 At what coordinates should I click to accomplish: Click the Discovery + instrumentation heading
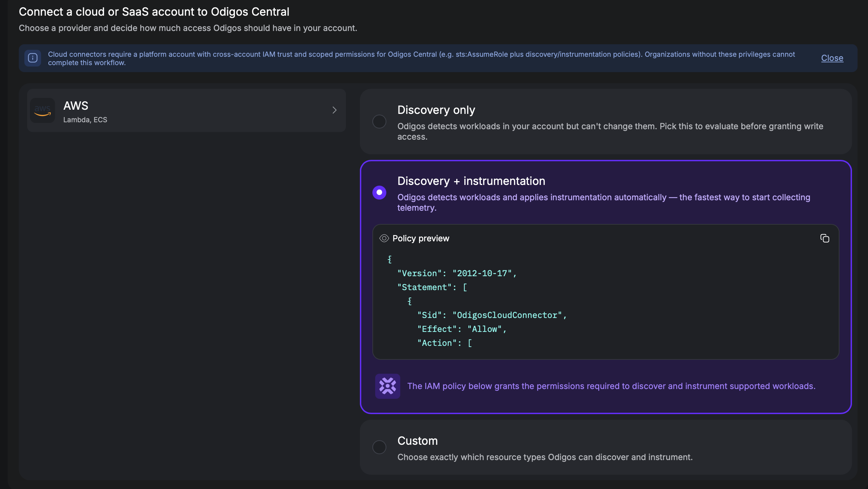click(471, 181)
